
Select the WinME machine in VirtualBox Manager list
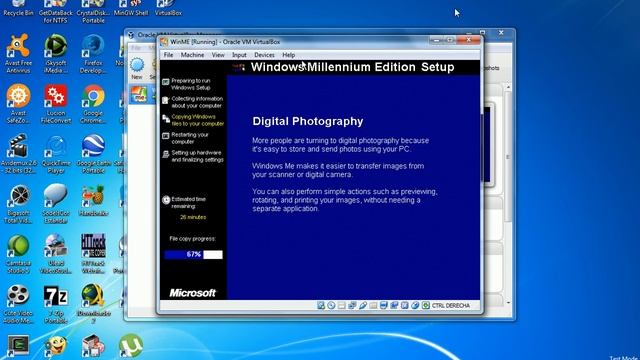pos(142,94)
